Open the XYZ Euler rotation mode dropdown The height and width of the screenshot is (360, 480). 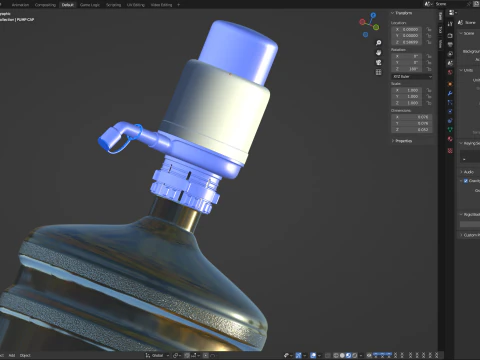click(412, 77)
